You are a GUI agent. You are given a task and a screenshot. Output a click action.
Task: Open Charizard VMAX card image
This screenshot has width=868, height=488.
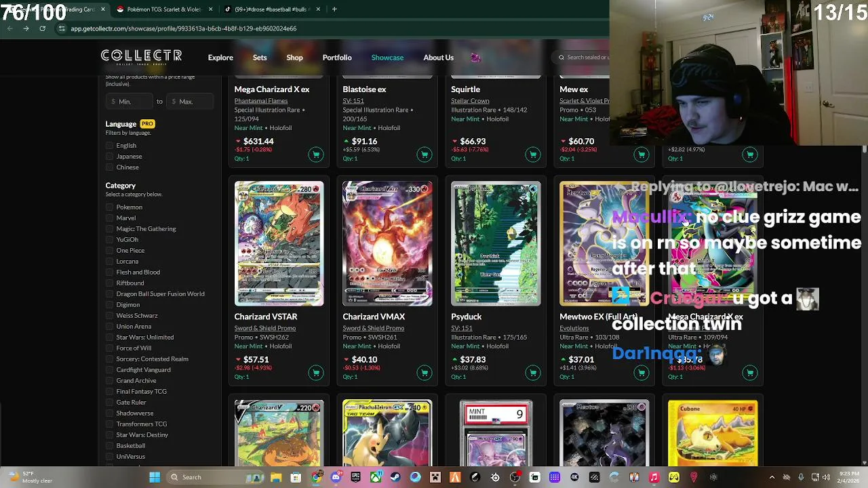pyautogui.click(x=387, y=243)
